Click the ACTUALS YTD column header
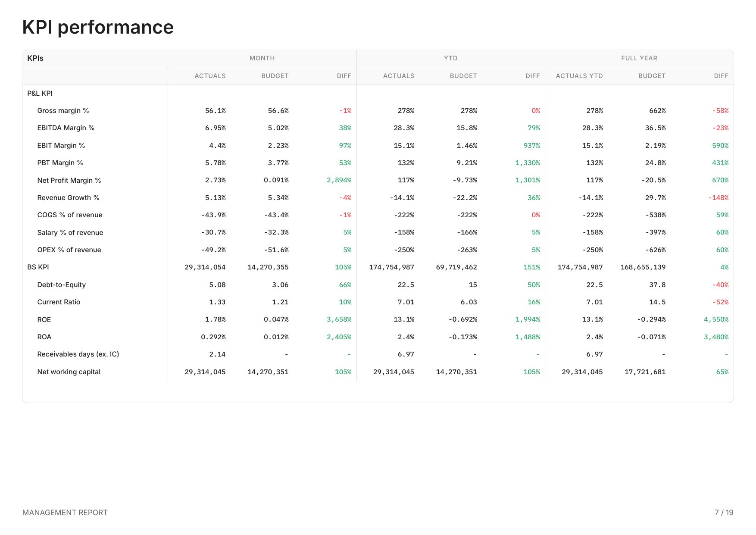This screenshot has height=535, width=756. [x=579, y=76]
